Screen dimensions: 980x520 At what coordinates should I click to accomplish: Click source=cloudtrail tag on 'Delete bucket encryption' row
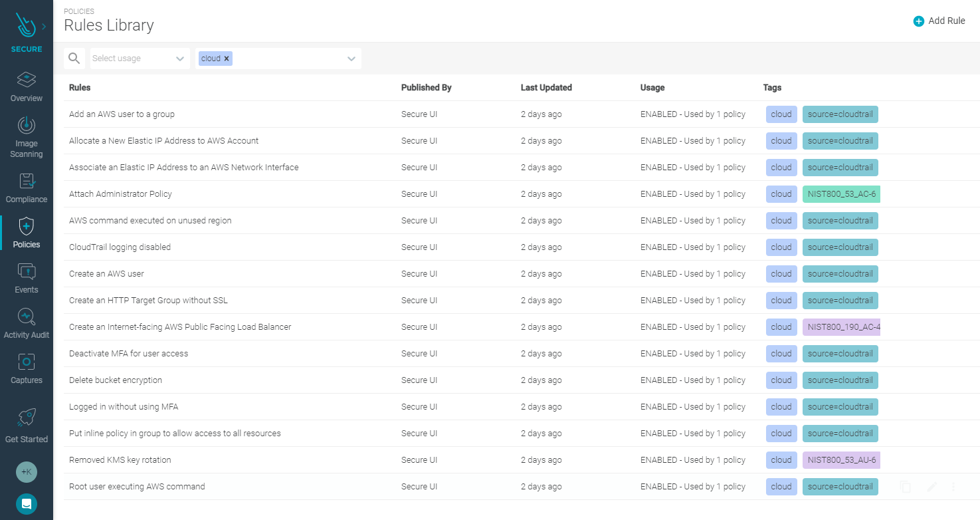(x=840, y=380)
